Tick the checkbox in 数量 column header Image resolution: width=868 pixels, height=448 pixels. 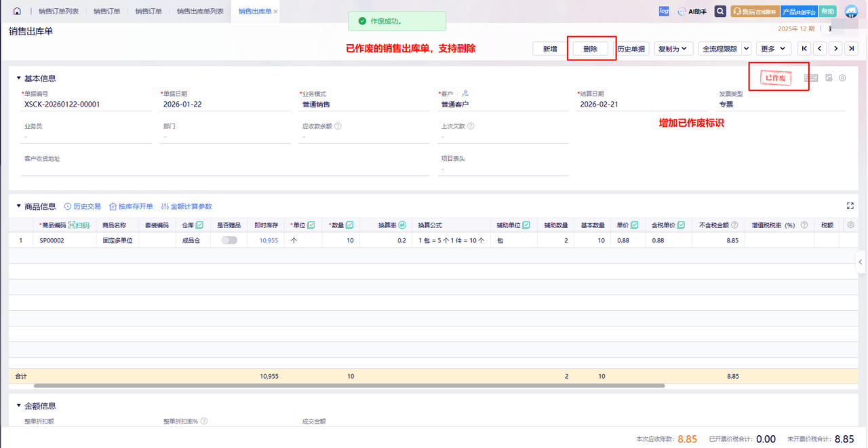click(x=349, y=225)
